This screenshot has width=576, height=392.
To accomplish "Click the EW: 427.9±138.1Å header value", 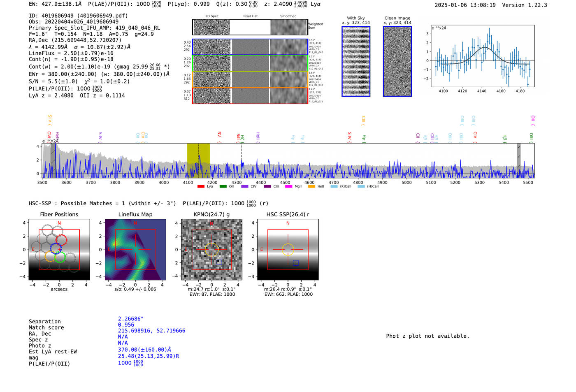I will (x=56, y=4).
